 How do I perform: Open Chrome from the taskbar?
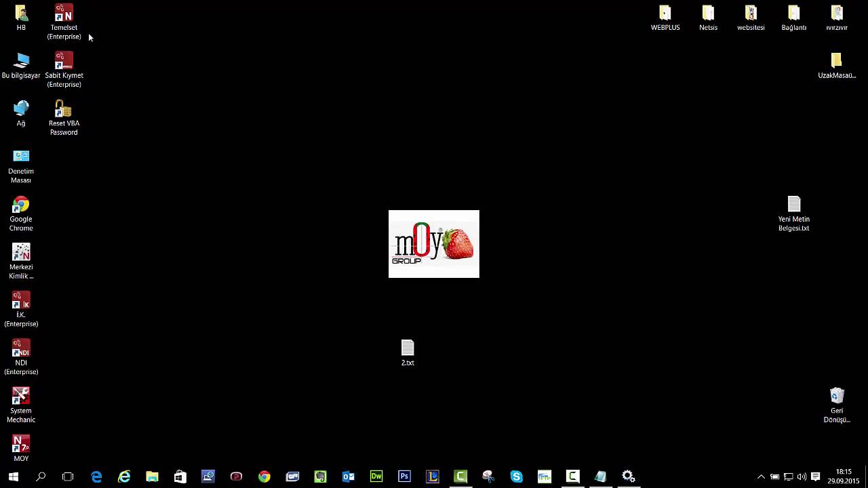pyautogui.click(x=264, y=476)
